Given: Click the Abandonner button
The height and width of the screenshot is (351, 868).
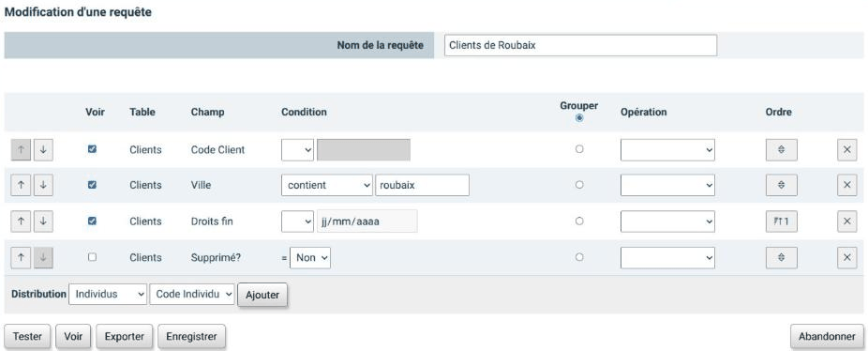Looking at the screenshot, I should click(827, 337).
